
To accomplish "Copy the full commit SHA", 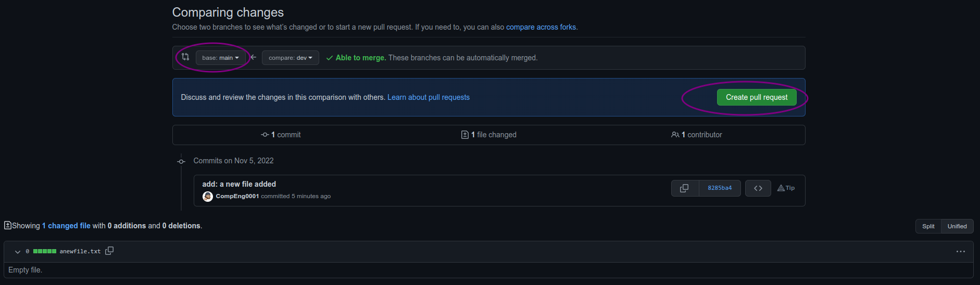I will click(x=684, y=188).
